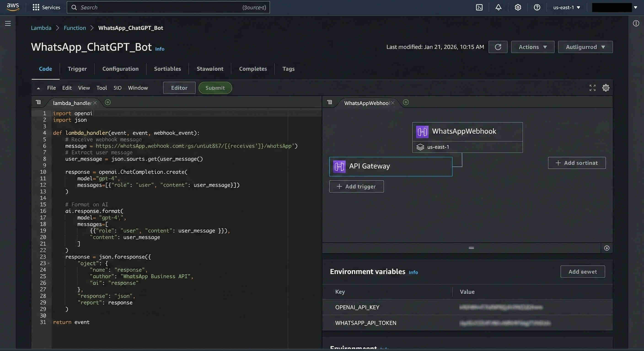Open Environment variables Info link
Viewport: 644px width, 351px height.
(x=413, y=272)
